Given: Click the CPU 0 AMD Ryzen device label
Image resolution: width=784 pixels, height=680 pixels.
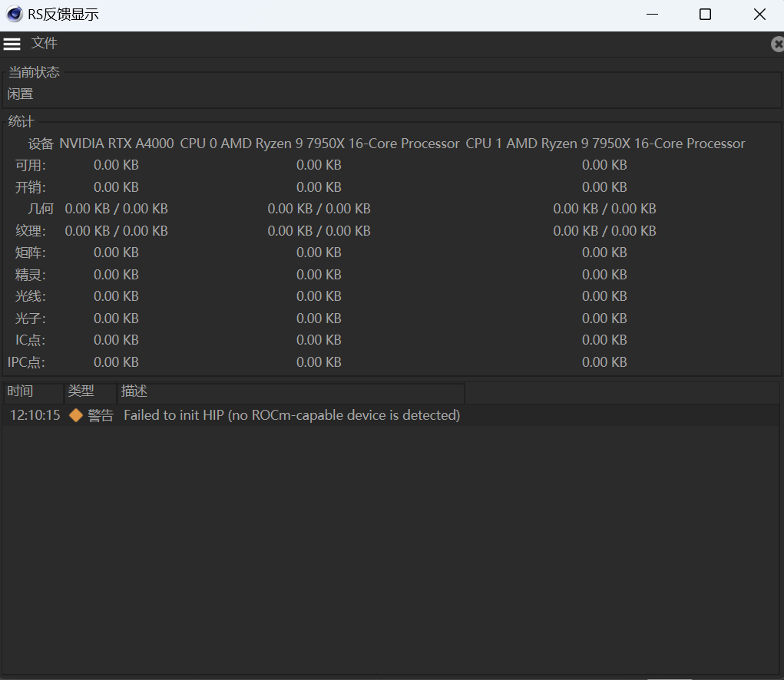Looking at the screenshot, I should click(319, 144).
